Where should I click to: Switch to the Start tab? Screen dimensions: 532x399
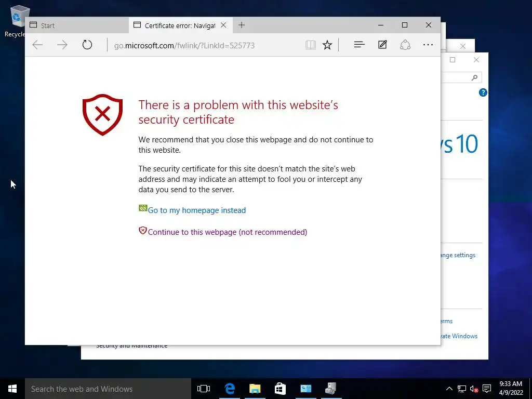click(x=77, y=25)
